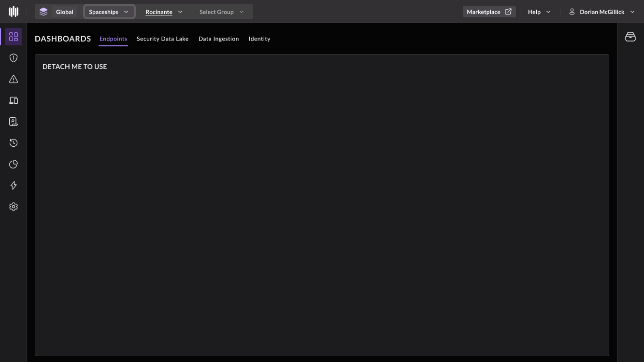Switch to the Data Ingestion tab
This screenshot has width=644, height=362.
218,39
